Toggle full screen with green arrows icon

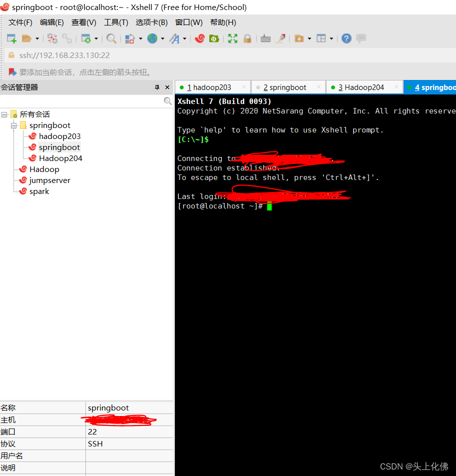[x=233, y=38]
